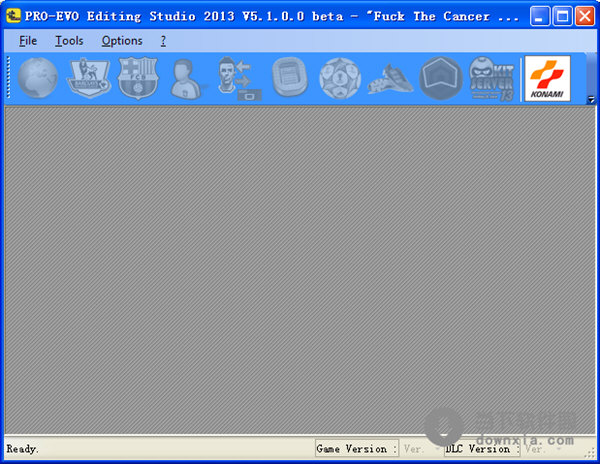Select the player bust icon

pyautogui.click(x=186, y=79)
